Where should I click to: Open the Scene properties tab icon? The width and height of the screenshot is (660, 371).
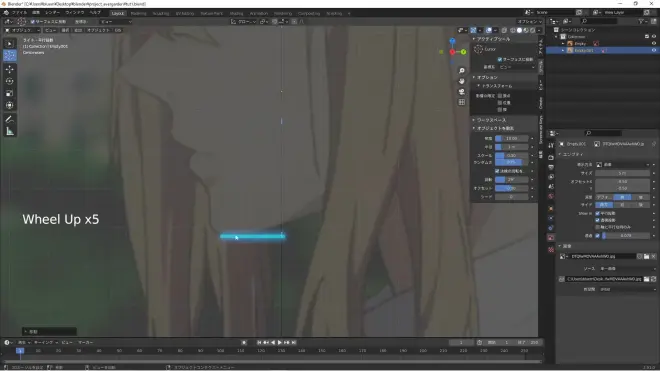tap(551, 187)
